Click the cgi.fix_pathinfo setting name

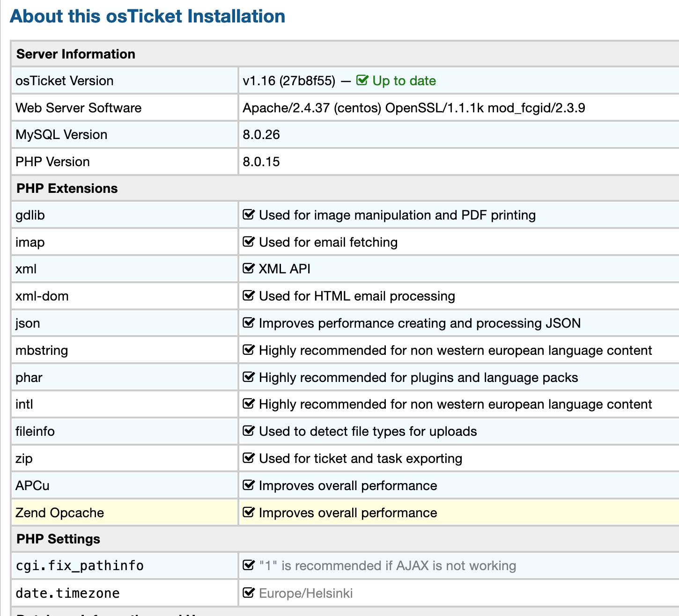(x=80, y=565)
